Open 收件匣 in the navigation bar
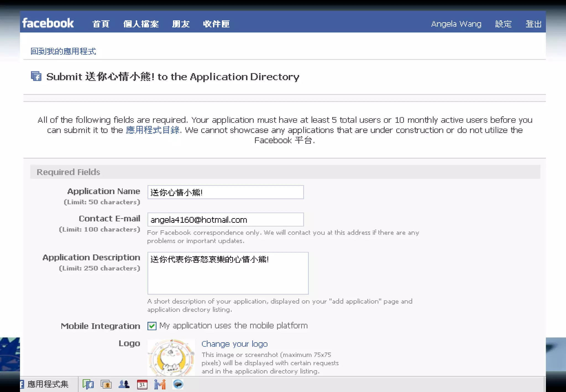The width and height of the screenshot is (566, 392). point(216,24)
